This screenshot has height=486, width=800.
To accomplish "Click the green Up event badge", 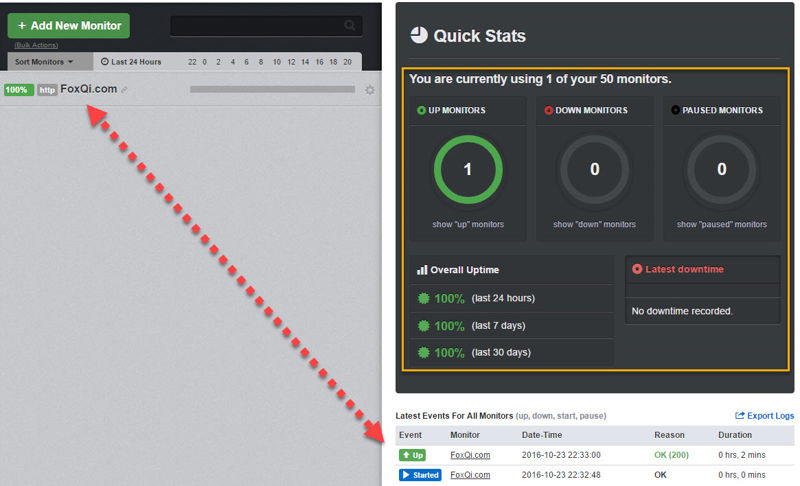I will [412, 455].
